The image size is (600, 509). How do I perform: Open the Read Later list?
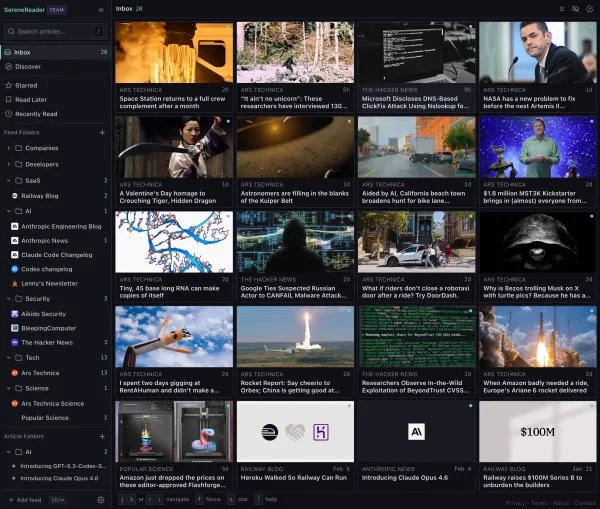pos(31,100)
